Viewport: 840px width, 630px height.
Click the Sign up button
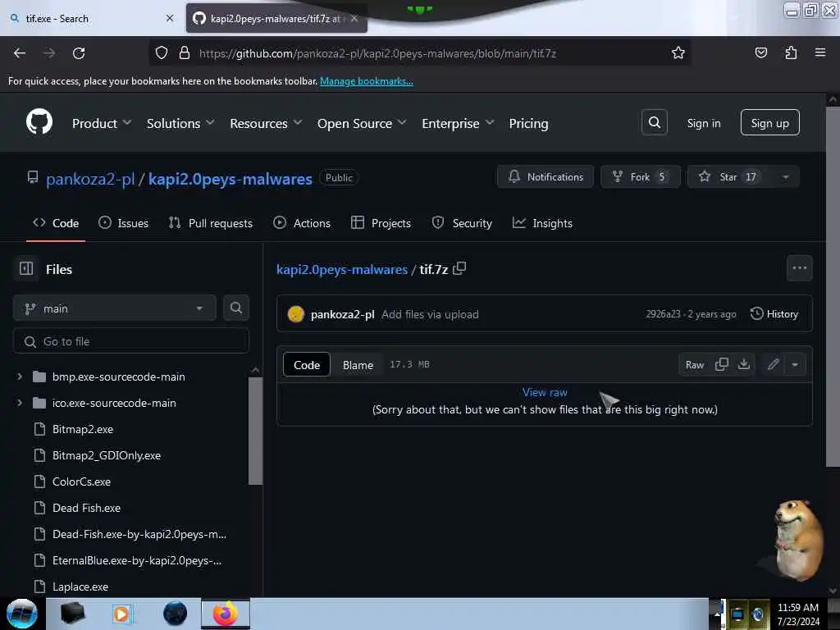[769, 123]
